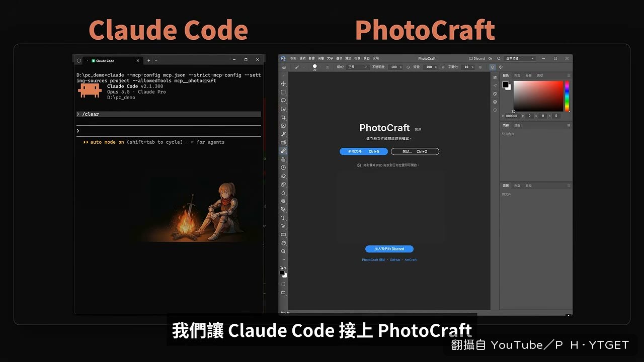Open the brush tool preset dropdown arrow
This screenshot has height=362, width=644.
tap(303, 67)
